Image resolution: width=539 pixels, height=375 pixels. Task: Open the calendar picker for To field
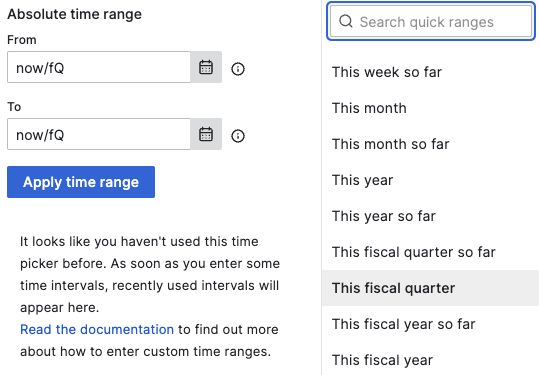click(206, 134)
